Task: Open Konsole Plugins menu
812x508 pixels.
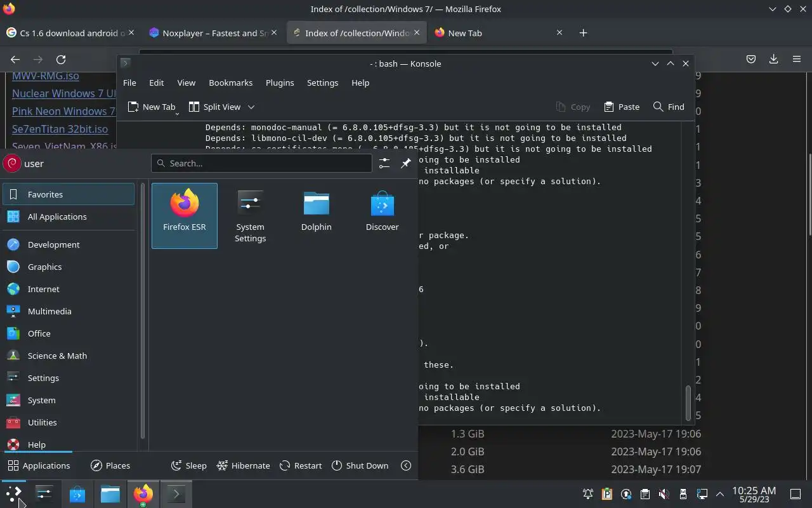Action: (x=280, y=83)
